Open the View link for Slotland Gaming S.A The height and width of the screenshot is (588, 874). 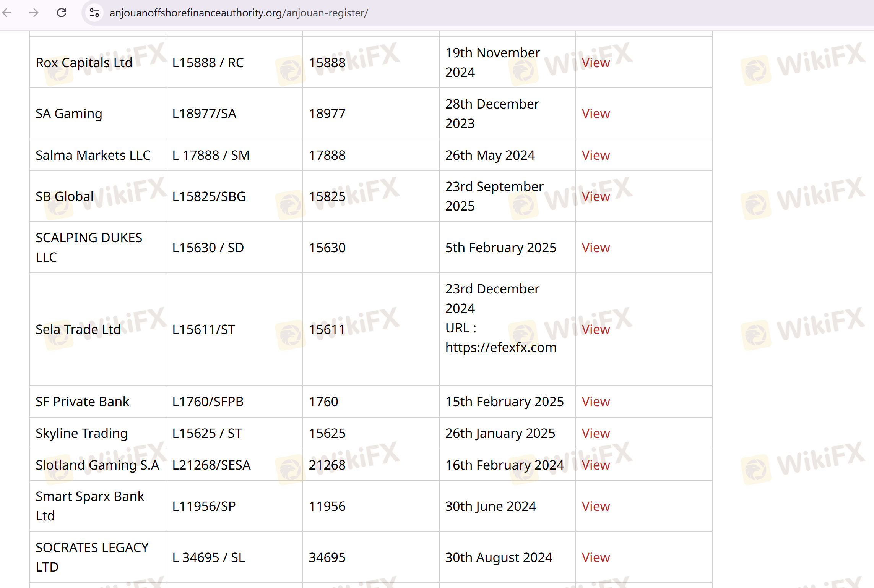point(596,465)
